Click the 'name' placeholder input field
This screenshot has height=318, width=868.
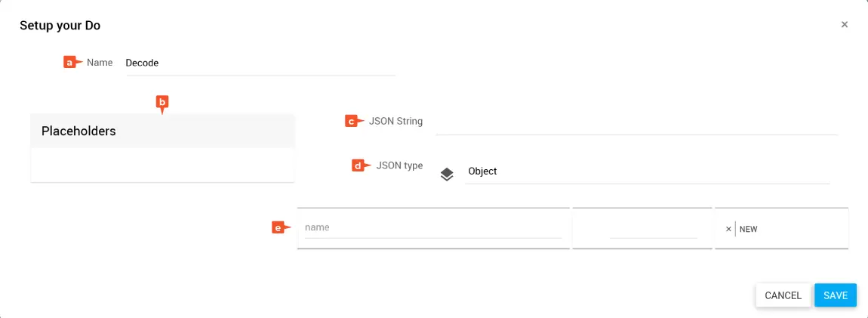pos(432,227)
